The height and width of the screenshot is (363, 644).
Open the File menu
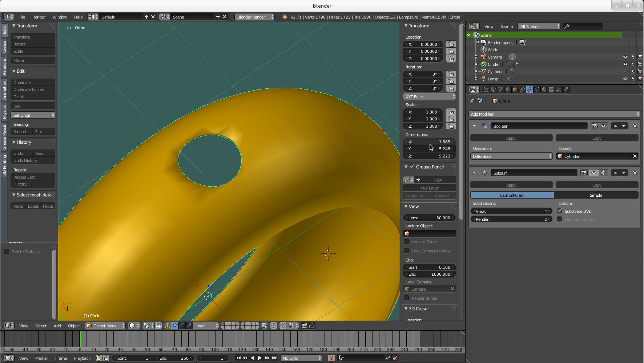pyautogui.click(x=22, y=17)
